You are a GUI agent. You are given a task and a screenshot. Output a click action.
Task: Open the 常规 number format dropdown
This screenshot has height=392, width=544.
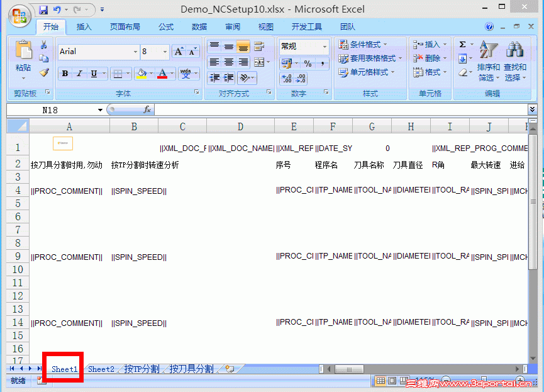point(325,45)
